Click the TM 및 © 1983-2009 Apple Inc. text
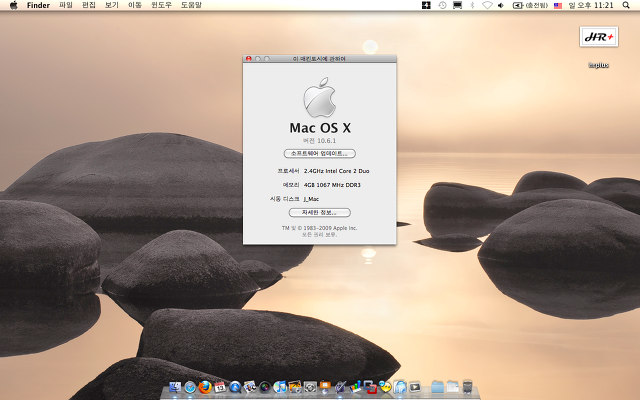 click(x=320, y=228)
